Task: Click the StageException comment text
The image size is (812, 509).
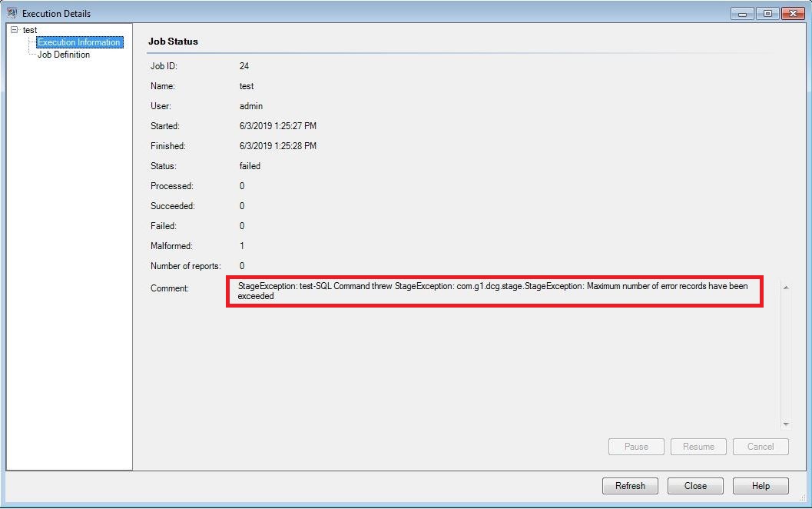Action: point(493,291)
